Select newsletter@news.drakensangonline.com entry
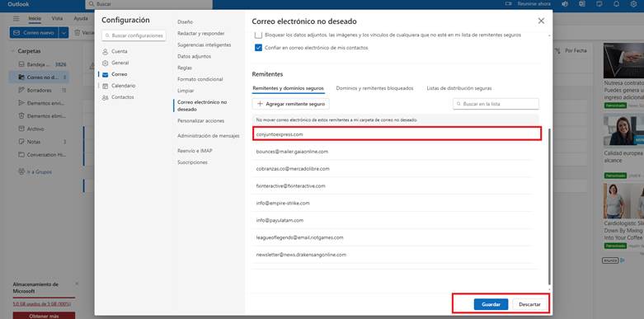644x319 pixels. click(393, 255)
